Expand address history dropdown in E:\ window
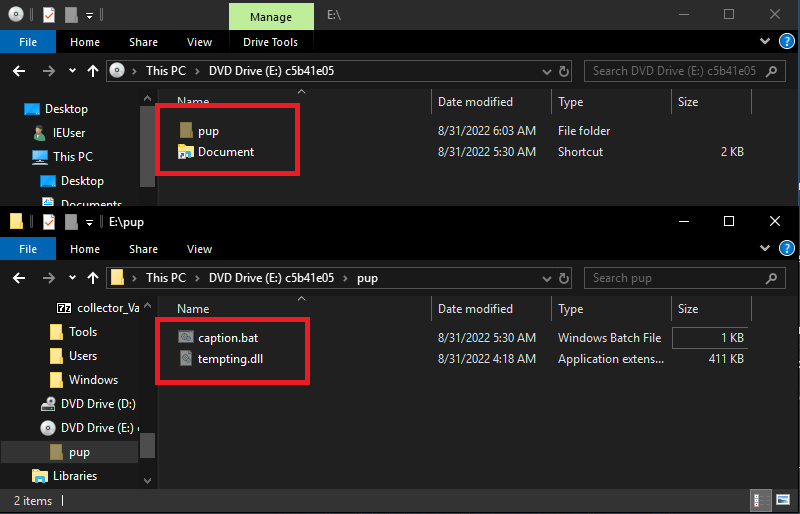 tap(546, 72)
